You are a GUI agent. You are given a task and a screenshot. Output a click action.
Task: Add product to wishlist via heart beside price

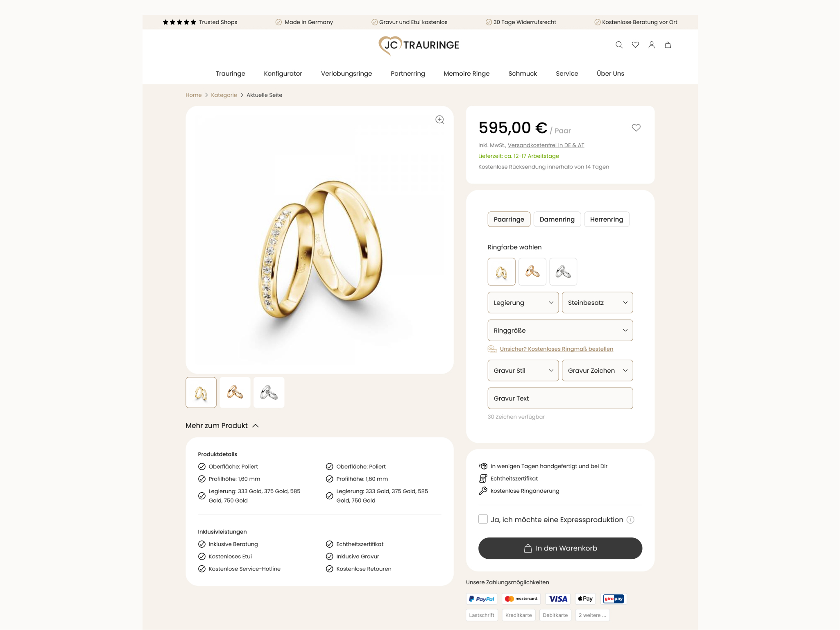[636, 128]
